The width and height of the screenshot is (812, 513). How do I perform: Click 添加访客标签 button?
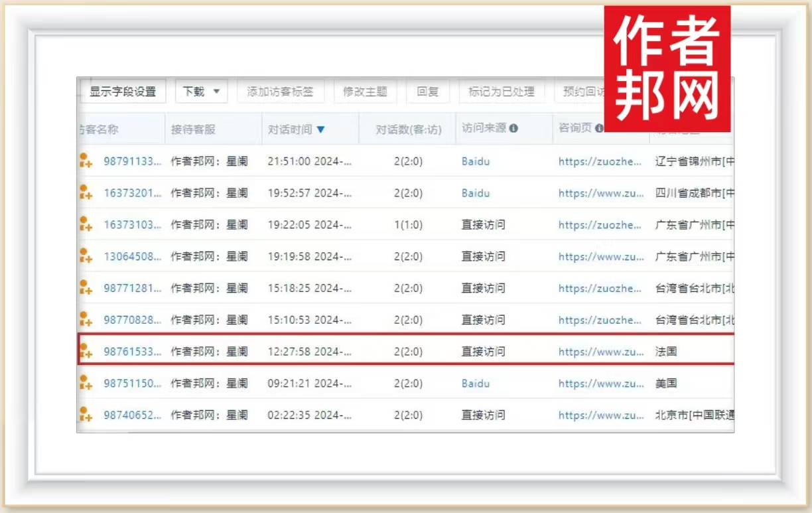pyautogui.click(x=280, y=92)
